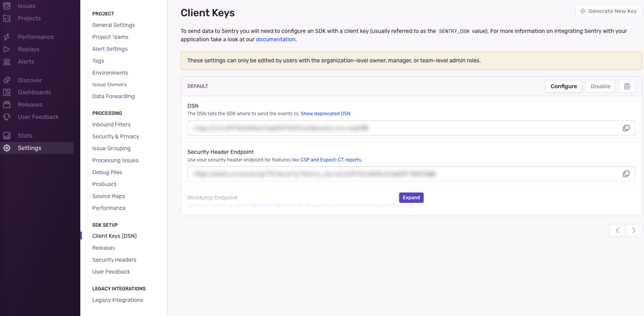Click the Releases icon in the sidebar
The image size is (644, 316).
click(x=30, y=104)
